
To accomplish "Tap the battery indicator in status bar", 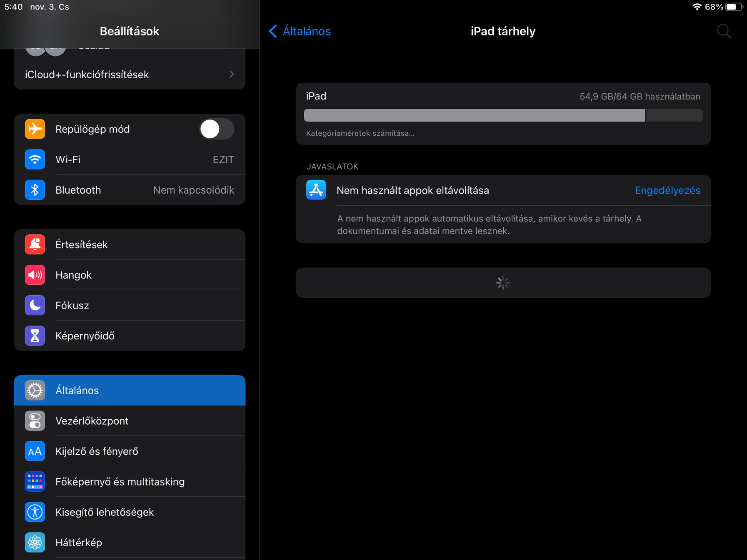I will 734,7.
